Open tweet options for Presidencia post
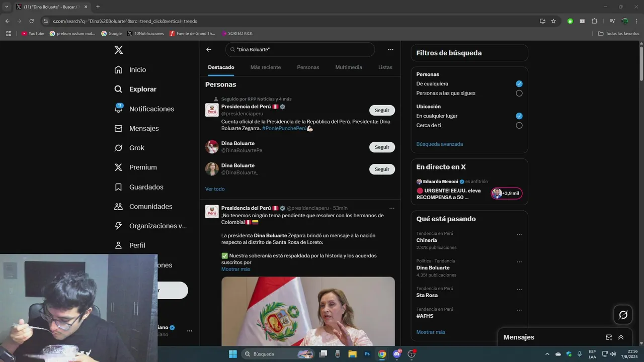This screenshot has width=644, height=362. click(x=391, y=208)
